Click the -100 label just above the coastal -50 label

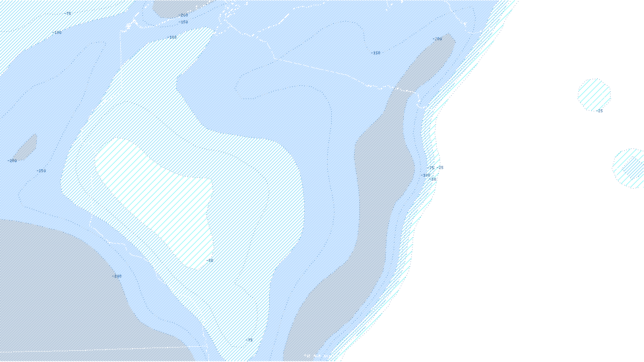pos(425,175)
